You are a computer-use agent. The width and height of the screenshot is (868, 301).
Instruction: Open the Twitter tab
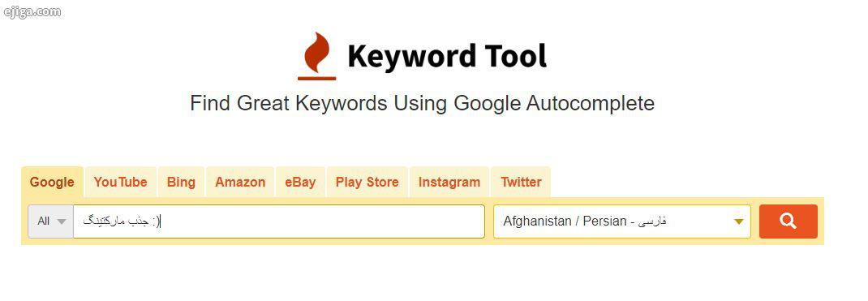pos(521,182)
